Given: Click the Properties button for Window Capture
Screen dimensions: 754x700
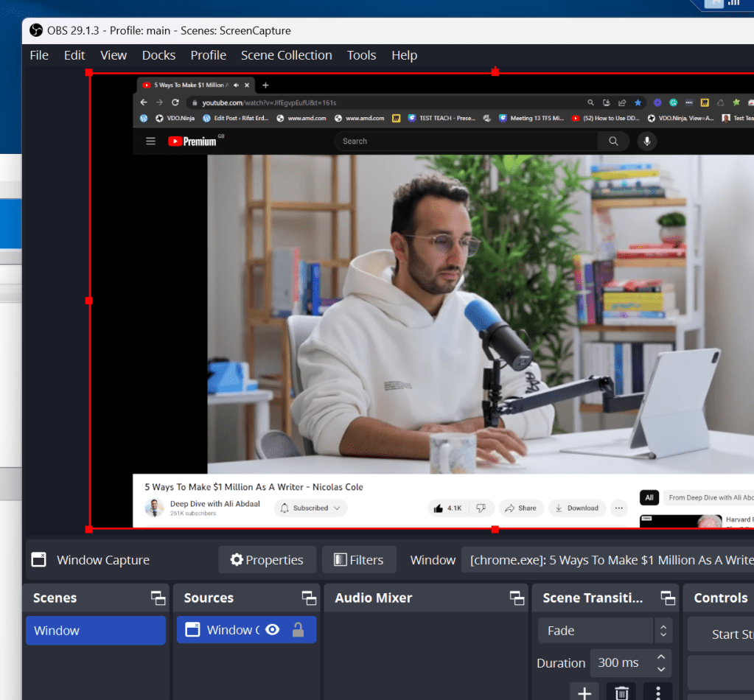Looking at the screenshot, I should (267, 559).
